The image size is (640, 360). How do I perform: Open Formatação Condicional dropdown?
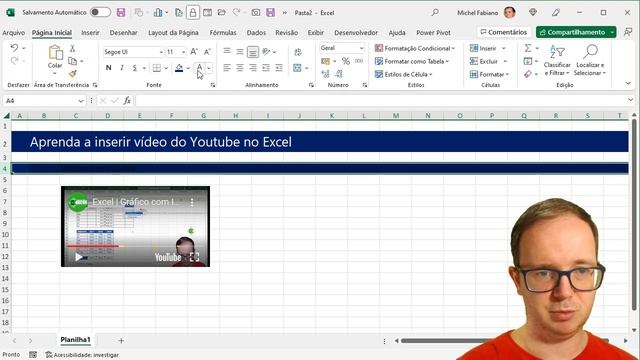pyautogui.click(x=415, y=48)
